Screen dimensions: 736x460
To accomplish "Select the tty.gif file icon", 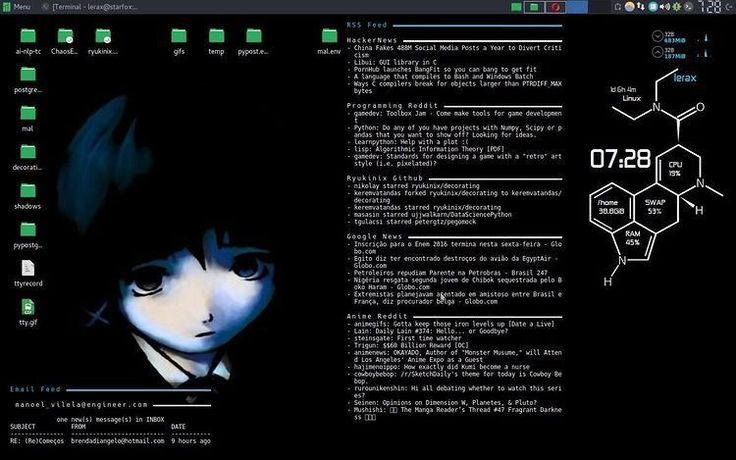I will tap(28, 312).
